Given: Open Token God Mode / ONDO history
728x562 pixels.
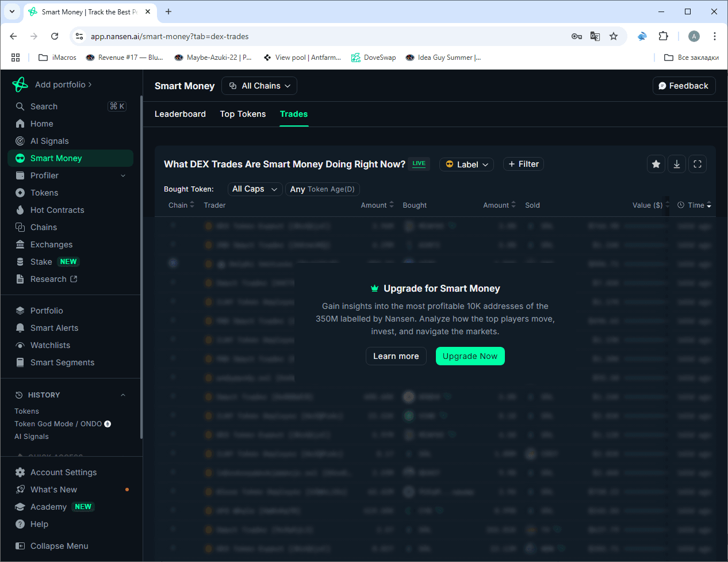Looking at the screenshot, I should tap(63, 424).
